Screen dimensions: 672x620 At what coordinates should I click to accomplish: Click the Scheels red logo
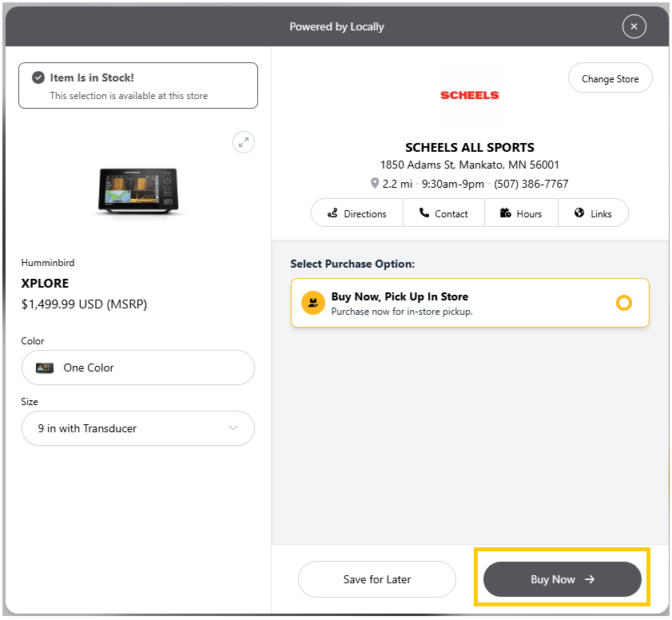470,95
